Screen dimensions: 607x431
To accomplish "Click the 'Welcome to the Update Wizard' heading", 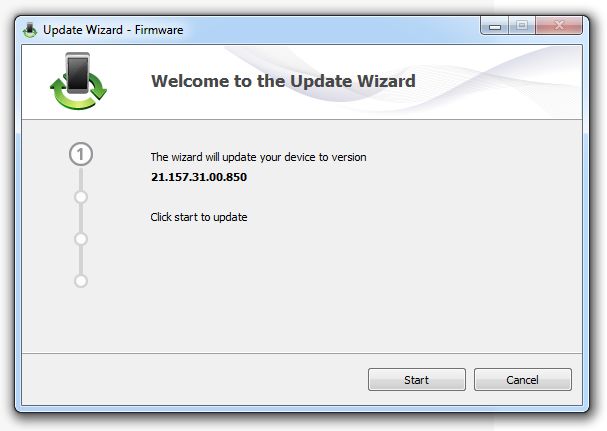I will [x=283, y=81].
